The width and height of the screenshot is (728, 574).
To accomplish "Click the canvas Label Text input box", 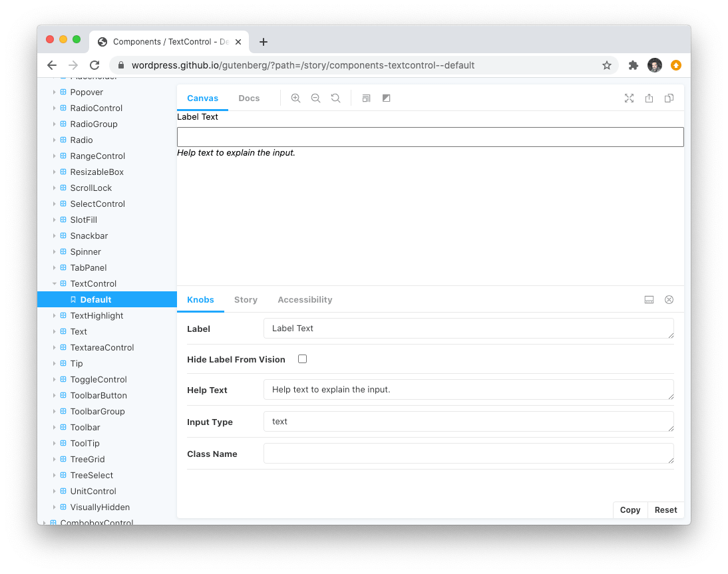I will click(x=431, y=137).
